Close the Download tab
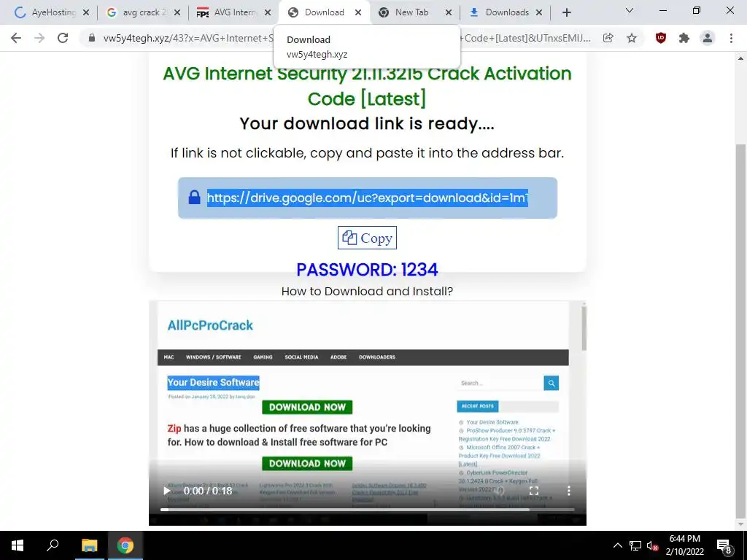This screenshot has width=747, height=560. [358, 13]
